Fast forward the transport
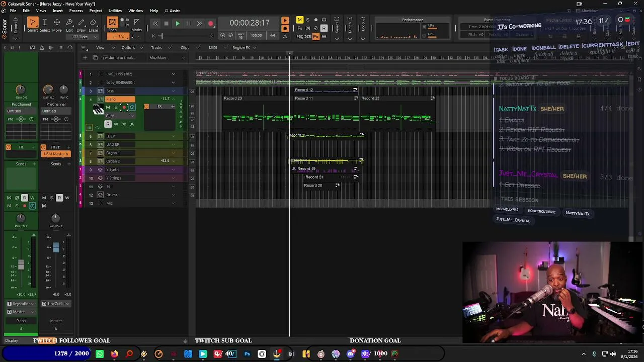644x362 pixels. (199, 24)
